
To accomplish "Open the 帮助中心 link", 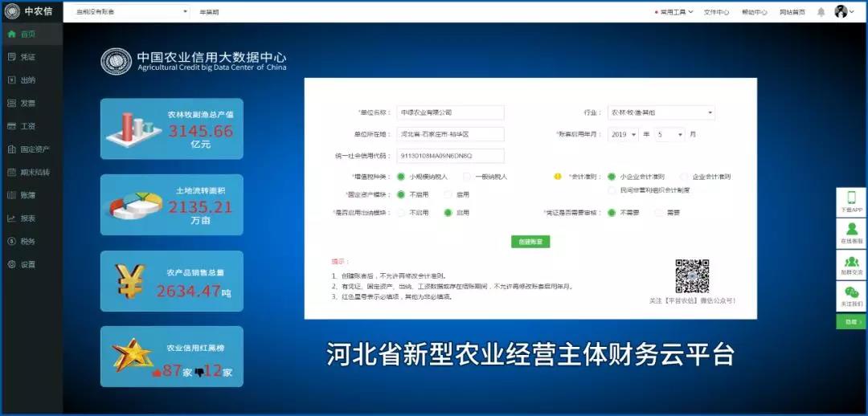I will click(753, 12).
